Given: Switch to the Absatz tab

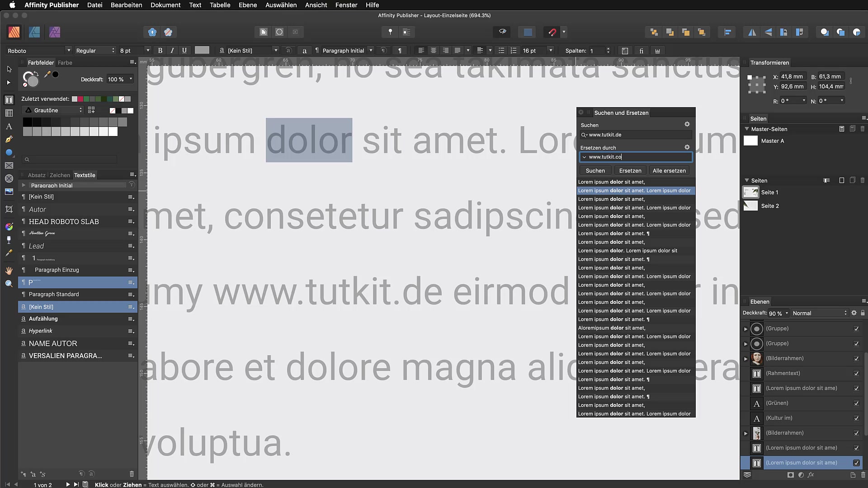Looking at the screenshot, I should pos(36,175).
